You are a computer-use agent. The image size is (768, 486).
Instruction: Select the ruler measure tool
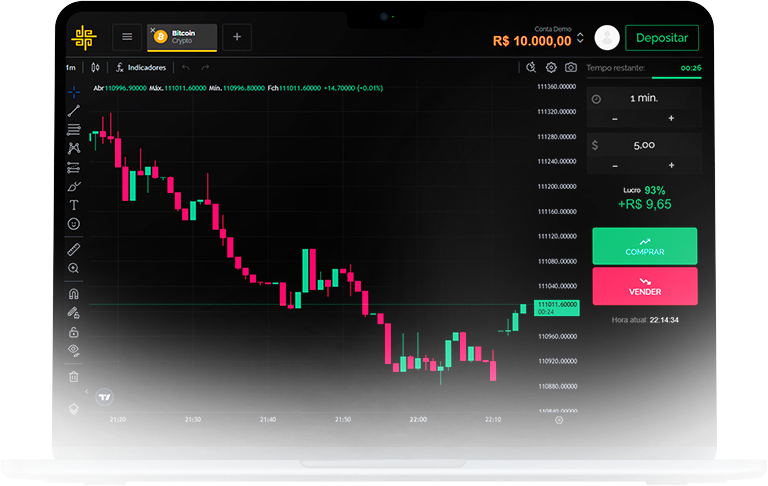(73, 249)
